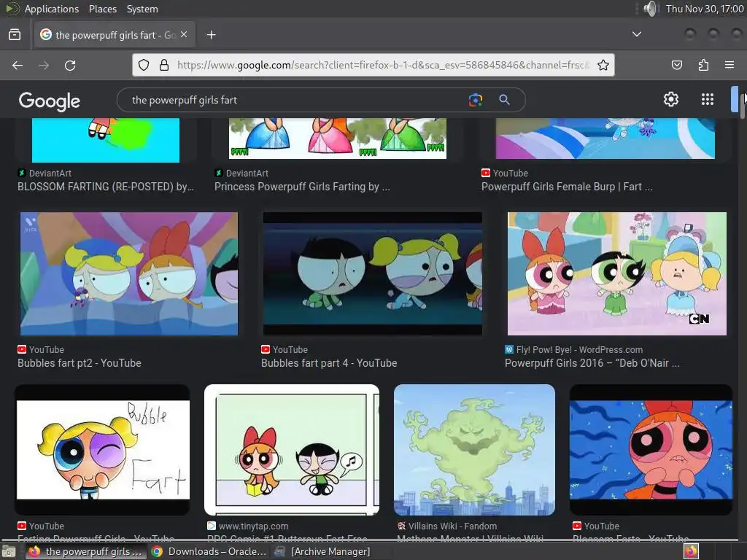Open the Applications menu
747x560 pixels.
pyautogui.click(x=52, y=9)
